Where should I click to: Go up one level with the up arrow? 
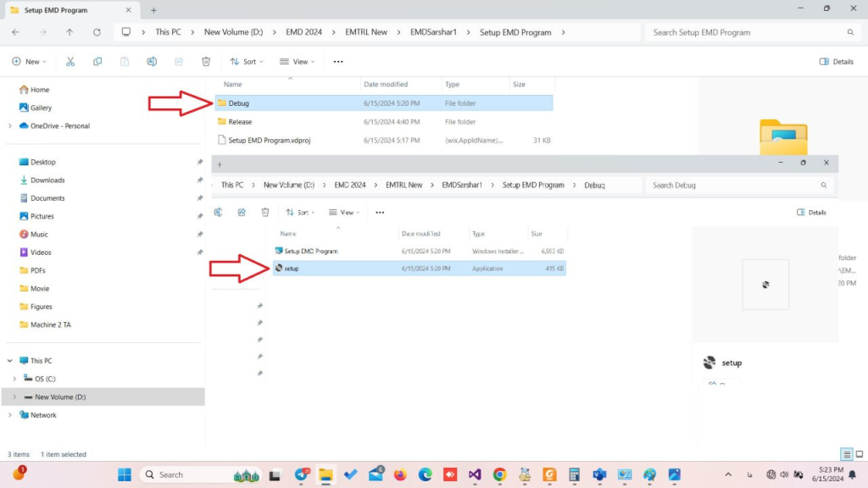click(x=70, y=32)
